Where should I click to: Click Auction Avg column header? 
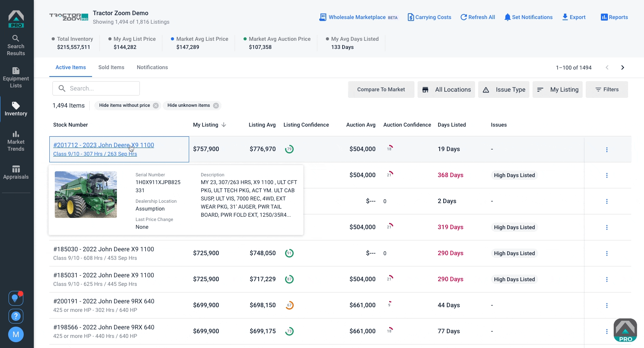(x=361, y=125)
